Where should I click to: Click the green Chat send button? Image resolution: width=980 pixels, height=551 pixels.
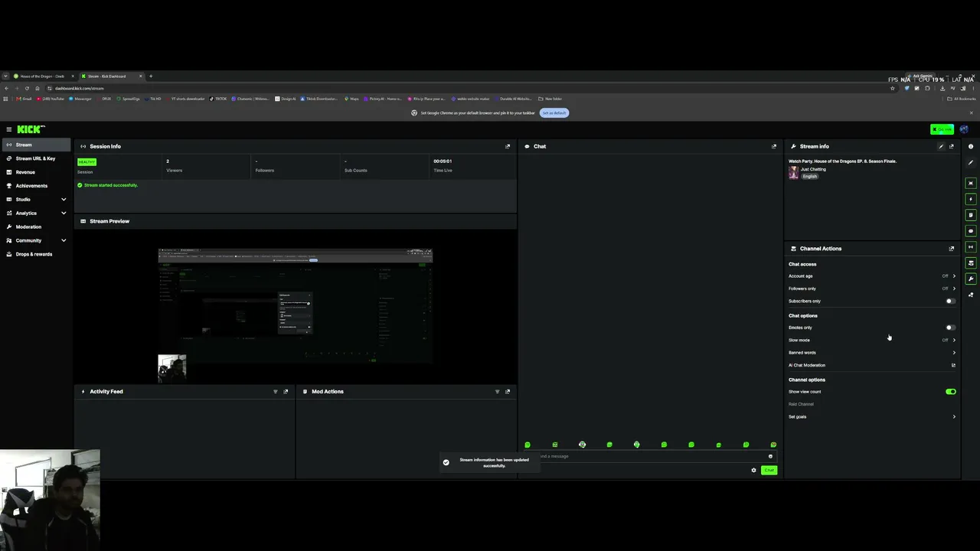pyautogui.click(x=769, y=471)
